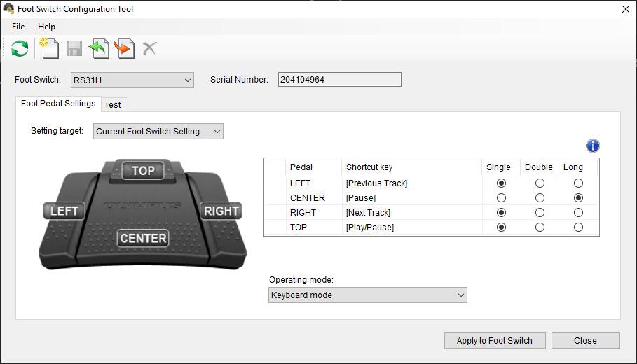Image resolution: width=637 pixels, height=364 pixels.
Task: Create a new settings file
Action: tap(49, 48)
